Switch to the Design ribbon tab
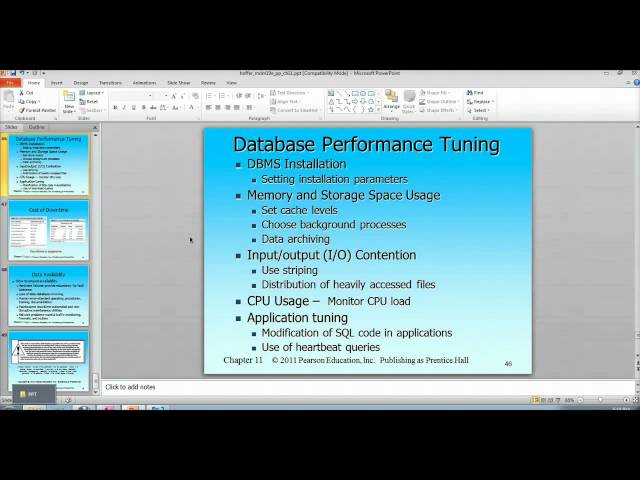This screenshot has width=640, height=480. (x=81, y=83)
